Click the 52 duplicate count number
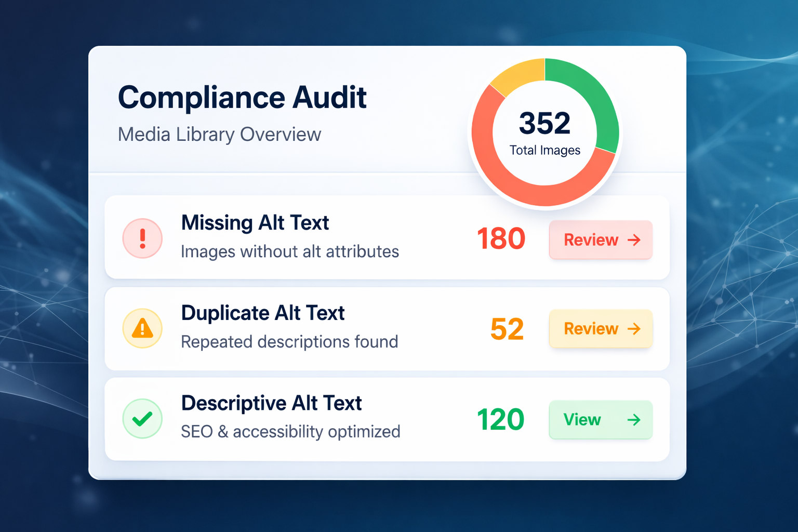 (507, 329)
